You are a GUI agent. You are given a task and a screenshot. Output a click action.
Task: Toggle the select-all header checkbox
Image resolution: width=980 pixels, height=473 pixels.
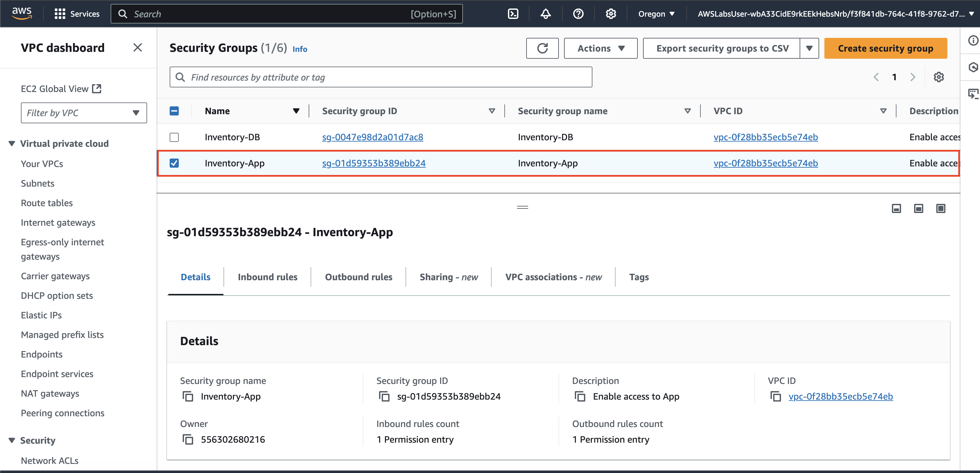coord(174,111)
